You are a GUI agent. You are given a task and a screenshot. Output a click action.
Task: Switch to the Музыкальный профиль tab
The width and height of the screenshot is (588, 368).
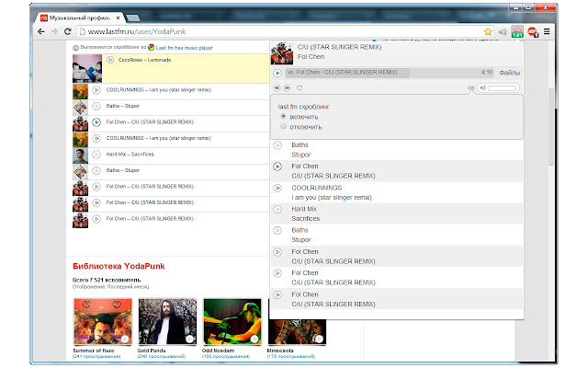(80, 18)
